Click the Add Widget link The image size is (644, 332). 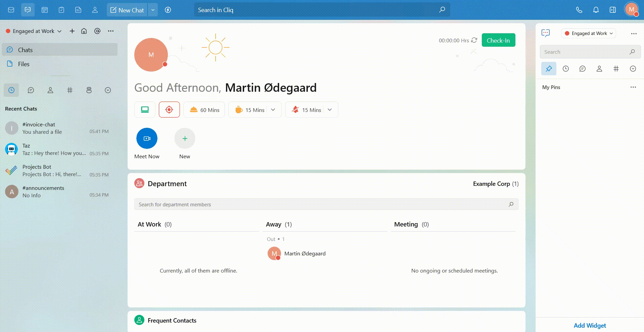coord(590,325)
